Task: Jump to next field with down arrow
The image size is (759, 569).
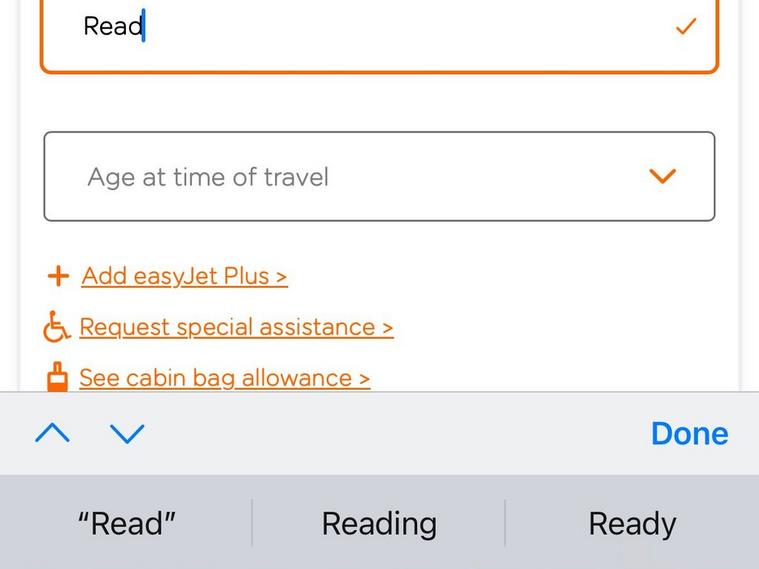Action: click(x=127, y=433)
